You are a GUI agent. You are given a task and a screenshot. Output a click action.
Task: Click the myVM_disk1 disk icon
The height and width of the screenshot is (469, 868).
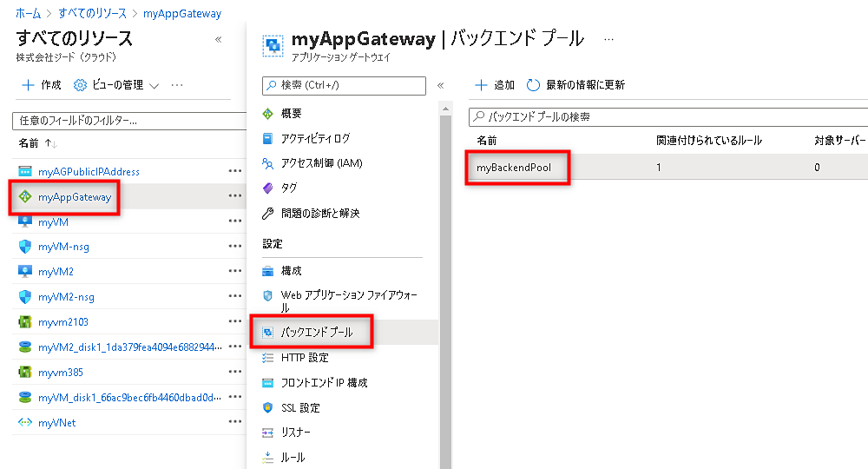(25, 398)
